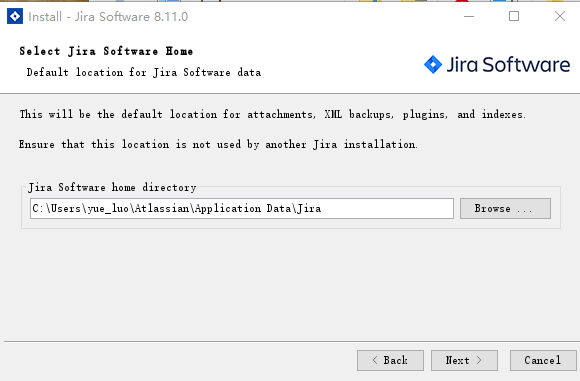Click the 'Install - Jira Software 8.11.0' title
This screenshot has width=580, height=381.
(x=108, y=17)
